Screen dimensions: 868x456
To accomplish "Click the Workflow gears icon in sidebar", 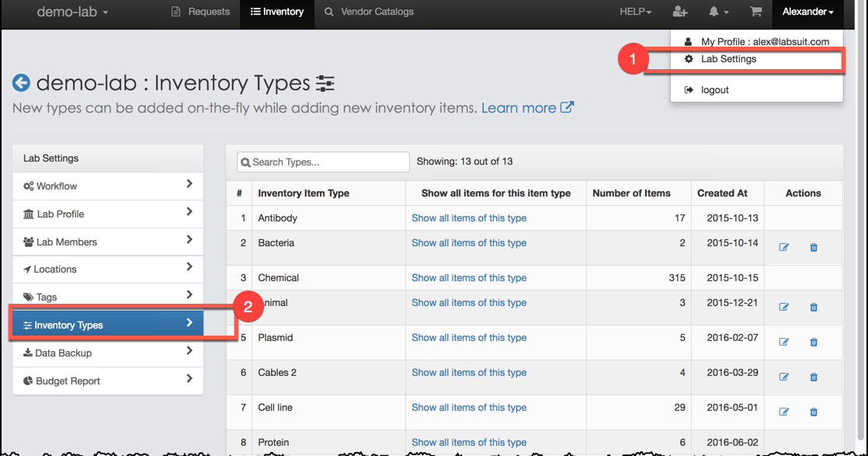I will coord(29,186).
